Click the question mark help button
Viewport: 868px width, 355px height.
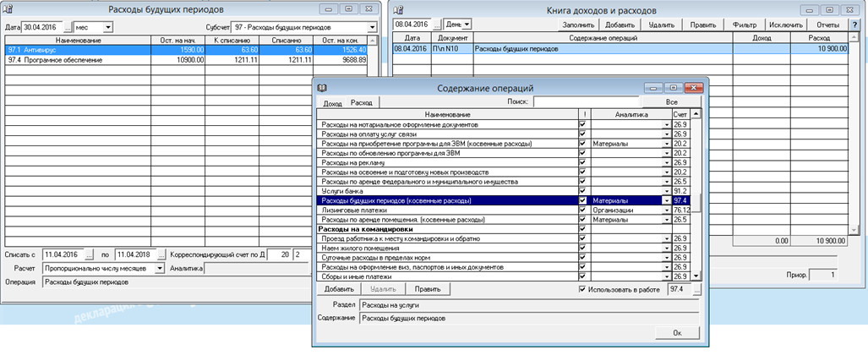click(x=854, y=25)
